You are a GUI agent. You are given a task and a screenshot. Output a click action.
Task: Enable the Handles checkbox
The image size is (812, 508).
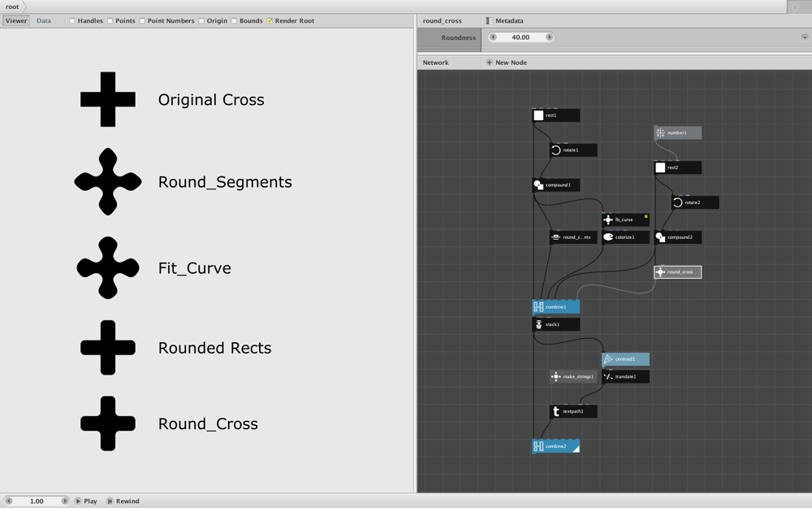72,21
